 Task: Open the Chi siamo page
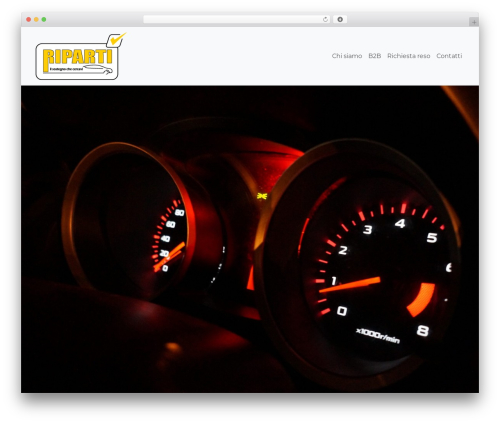point(347,56)
